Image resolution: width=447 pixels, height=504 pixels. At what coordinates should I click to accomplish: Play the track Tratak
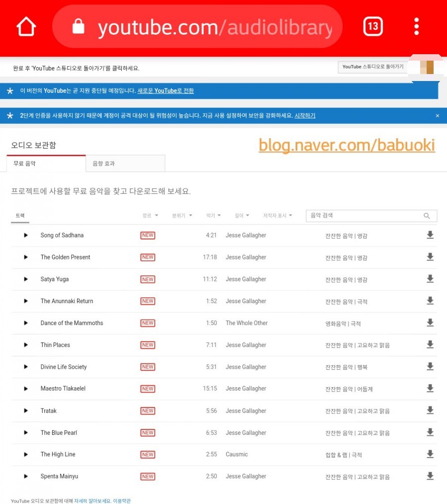26,411
